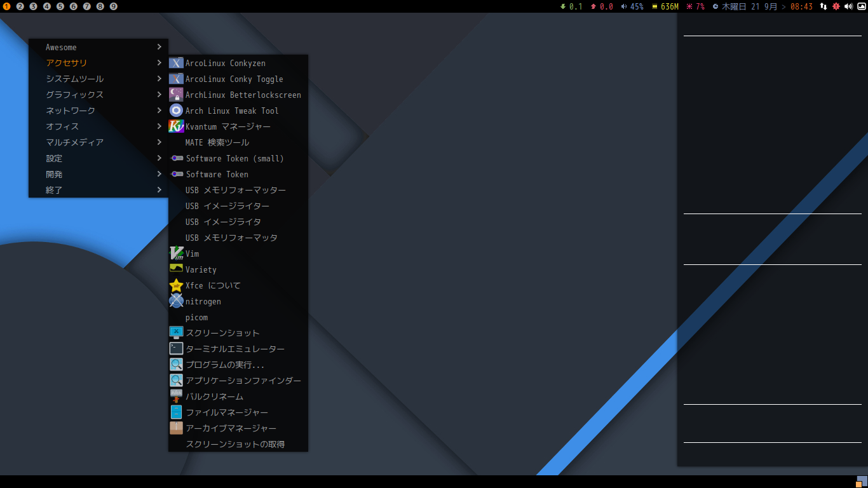Viewport: 868px width, 488px height.
Task: Click the white speaker tray icon
Action: [848, 6]
